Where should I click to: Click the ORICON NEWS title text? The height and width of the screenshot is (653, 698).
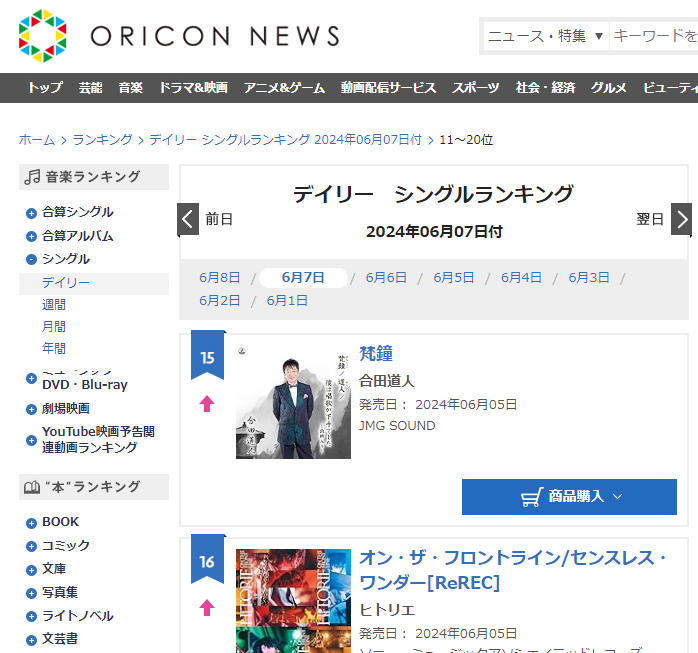[x=215, y=36]
